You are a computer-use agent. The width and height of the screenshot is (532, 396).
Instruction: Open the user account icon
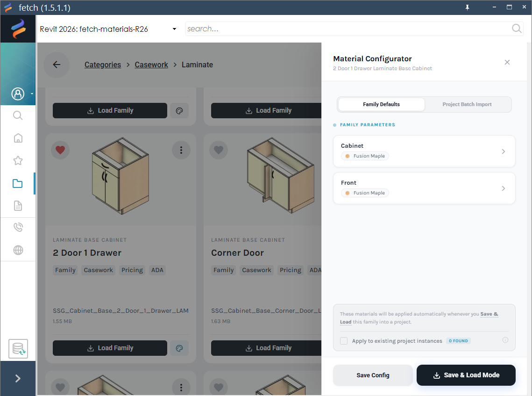tap(18, 94)
